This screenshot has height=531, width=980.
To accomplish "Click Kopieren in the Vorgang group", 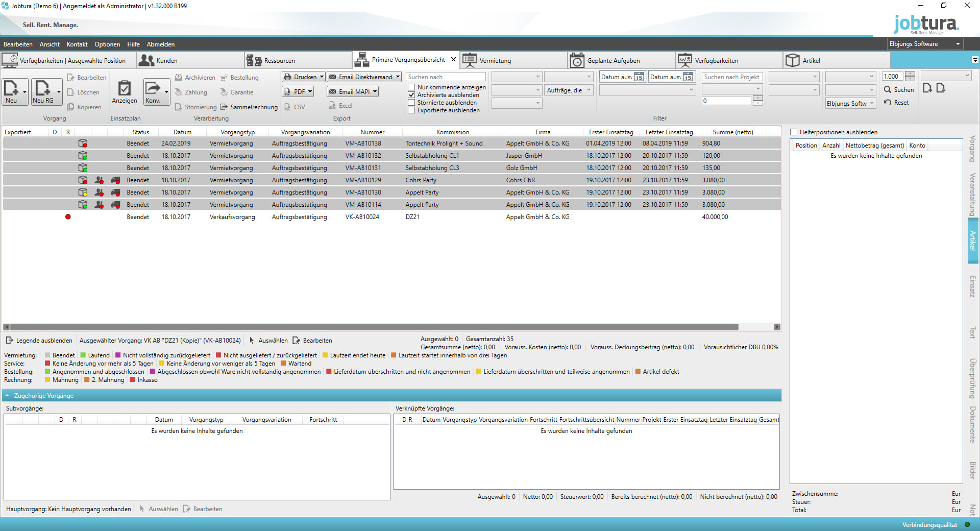I will click(84, 107).
